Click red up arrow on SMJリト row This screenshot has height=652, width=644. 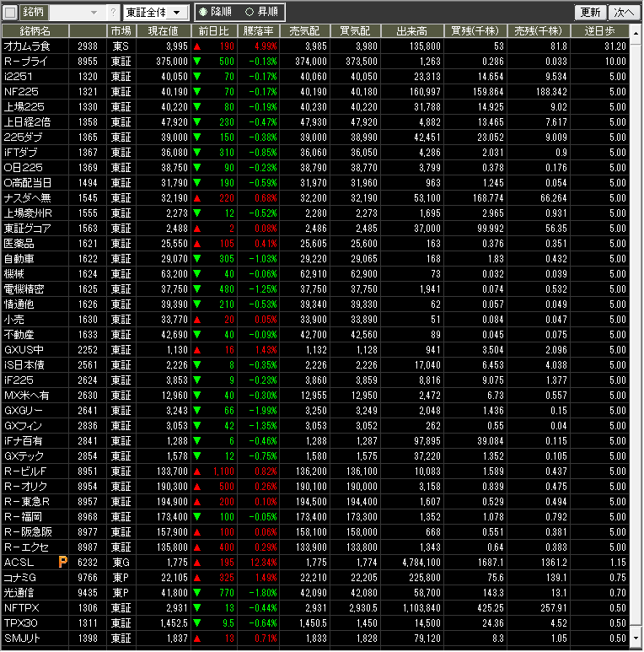point(197,639)
